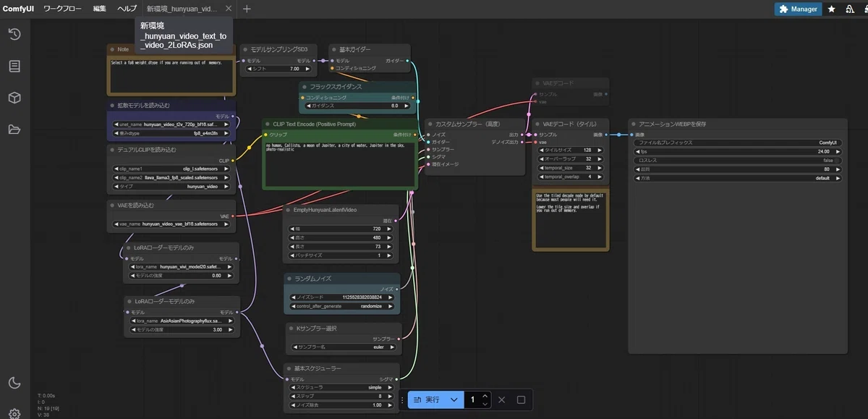The image size is (868, 419).
Task: Click the VAE output socket on VAE loader
Action: (233, 216)
